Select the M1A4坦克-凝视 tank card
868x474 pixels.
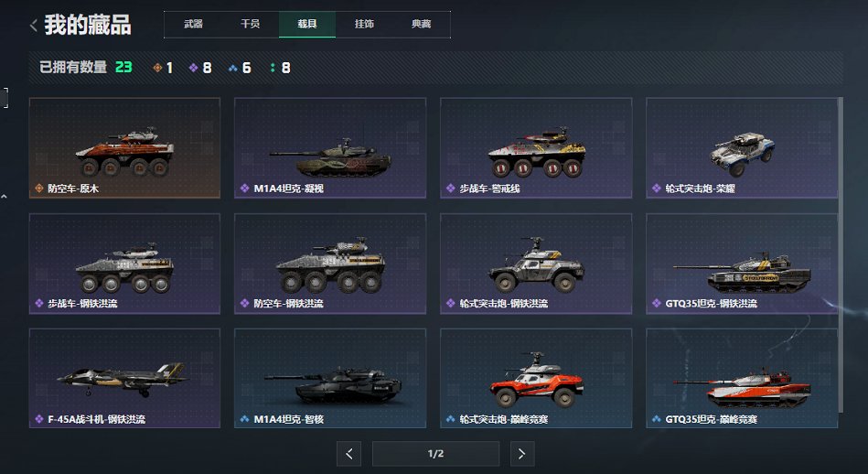[x=330, y=148]
